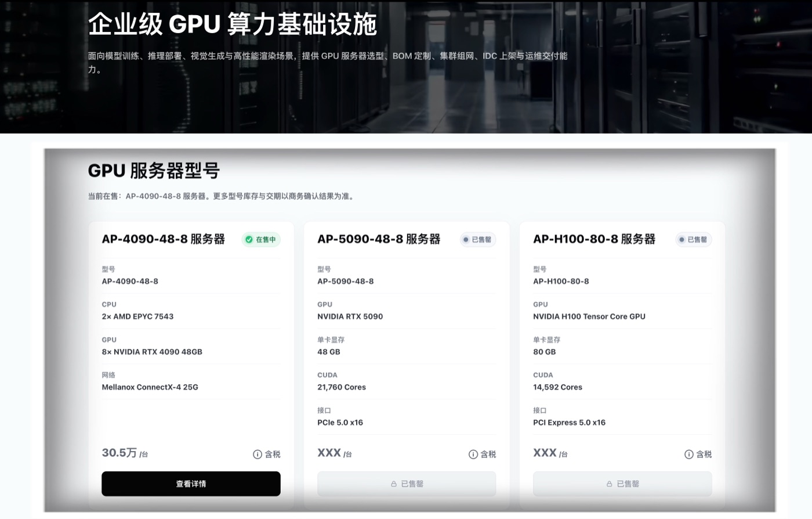Open 查看详情 for AP-4090-48-8 server
Image resolution: width=812 pixels, height=519 pixels.
click(191, 484)
